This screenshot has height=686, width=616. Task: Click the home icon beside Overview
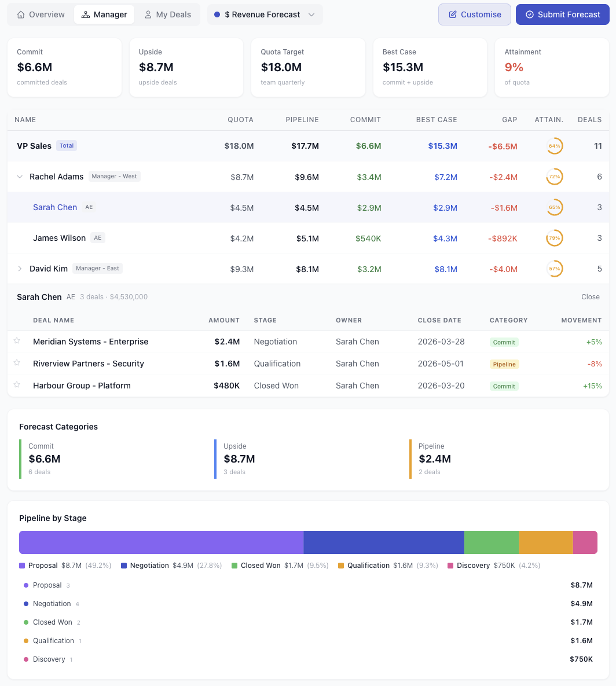[20, 14]
